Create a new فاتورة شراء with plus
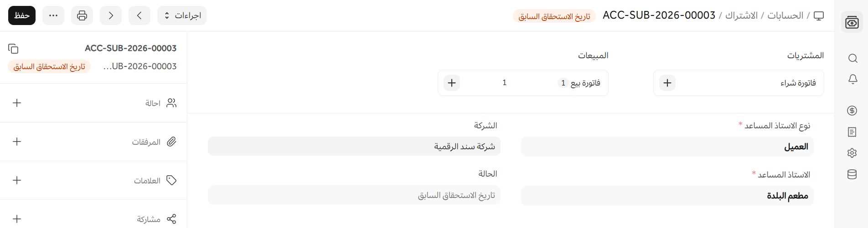868x228 pixels. tap(667, 83)
